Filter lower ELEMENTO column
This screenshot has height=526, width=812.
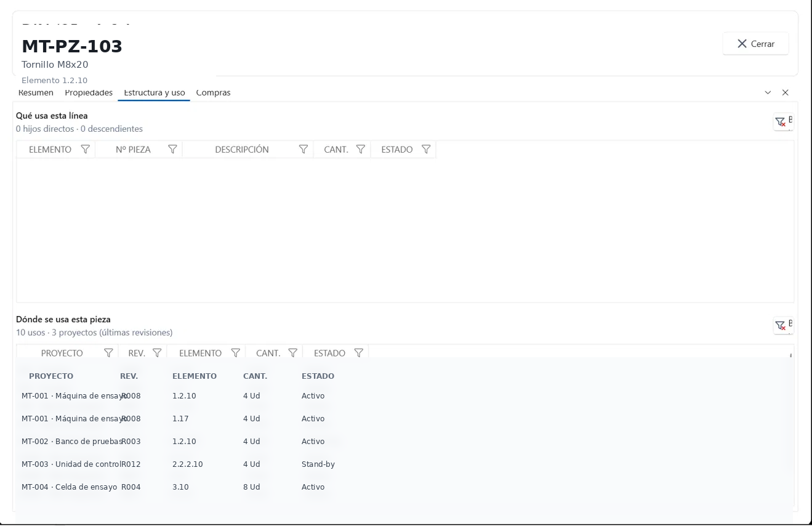point(235,354)
